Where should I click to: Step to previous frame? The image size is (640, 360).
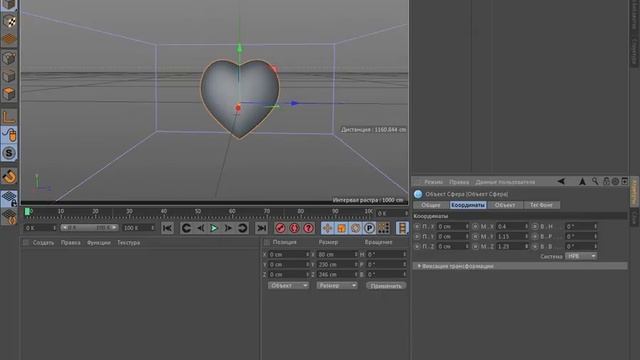200,228
